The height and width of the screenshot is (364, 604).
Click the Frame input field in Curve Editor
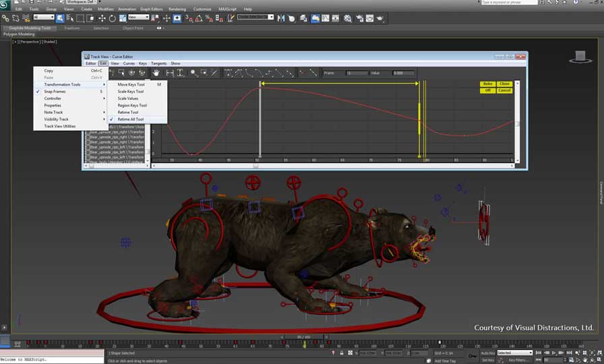tap(357, 73)
